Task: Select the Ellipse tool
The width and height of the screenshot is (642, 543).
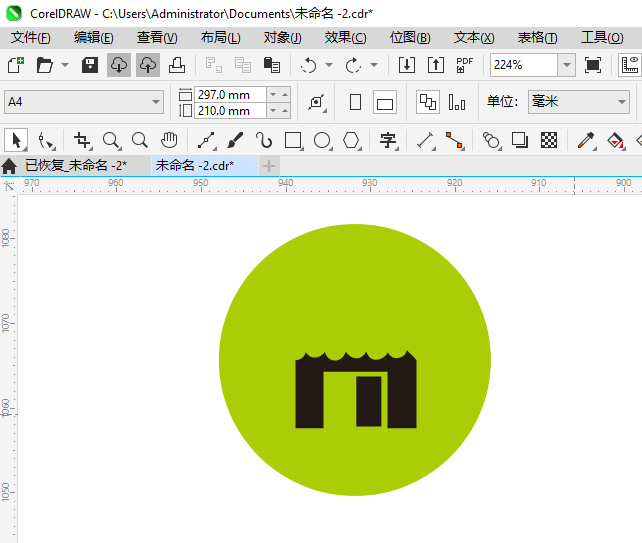Action: [322, 140]
